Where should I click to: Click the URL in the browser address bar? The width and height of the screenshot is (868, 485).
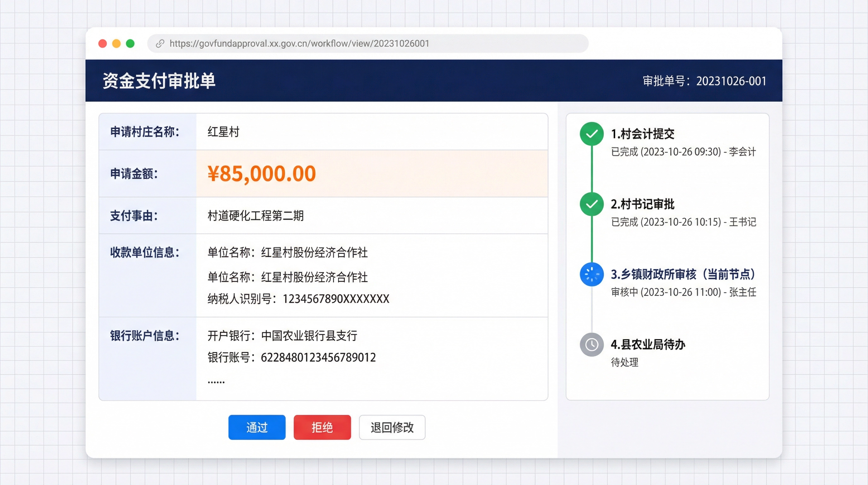click(x=299, y=43)
